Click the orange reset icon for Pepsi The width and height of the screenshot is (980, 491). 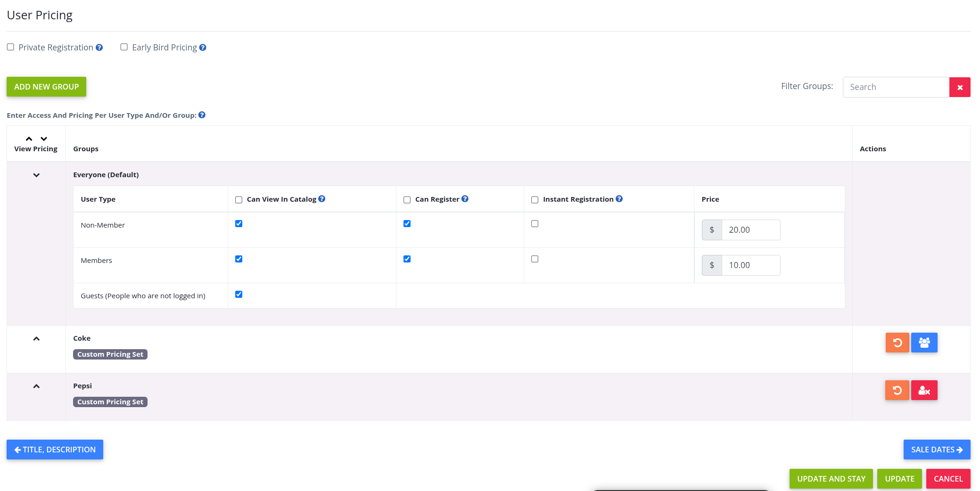click(897, 390)
